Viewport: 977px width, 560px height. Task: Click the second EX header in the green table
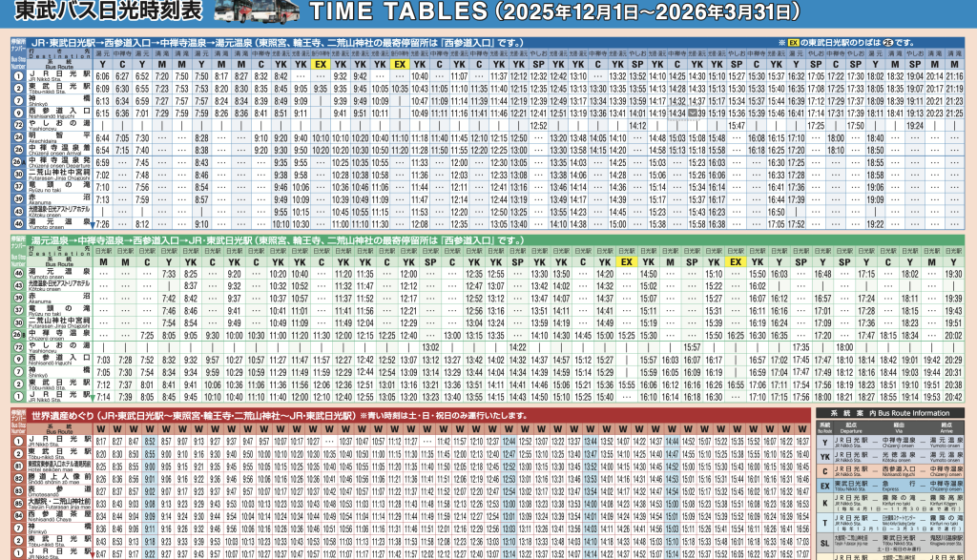pos(736,262)
